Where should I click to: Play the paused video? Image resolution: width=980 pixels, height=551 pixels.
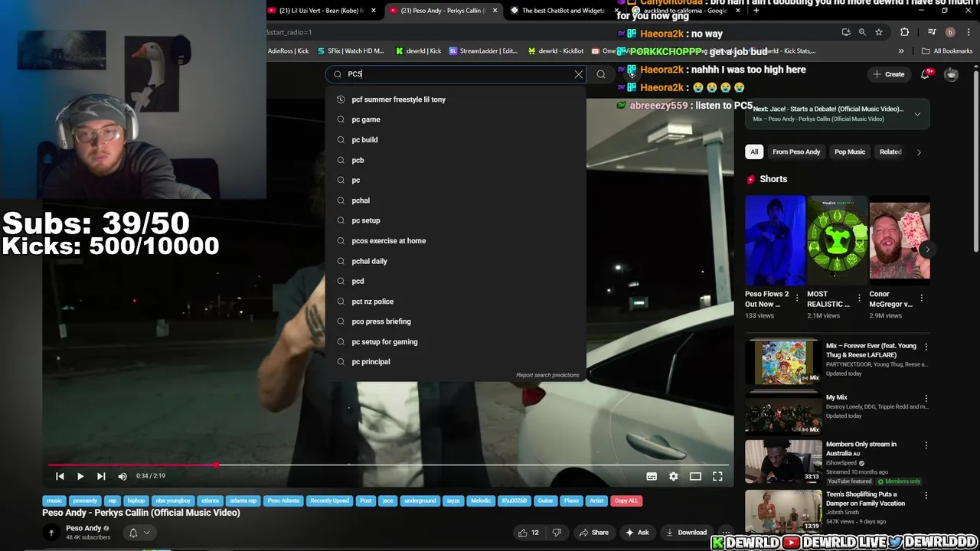[80, 476]
